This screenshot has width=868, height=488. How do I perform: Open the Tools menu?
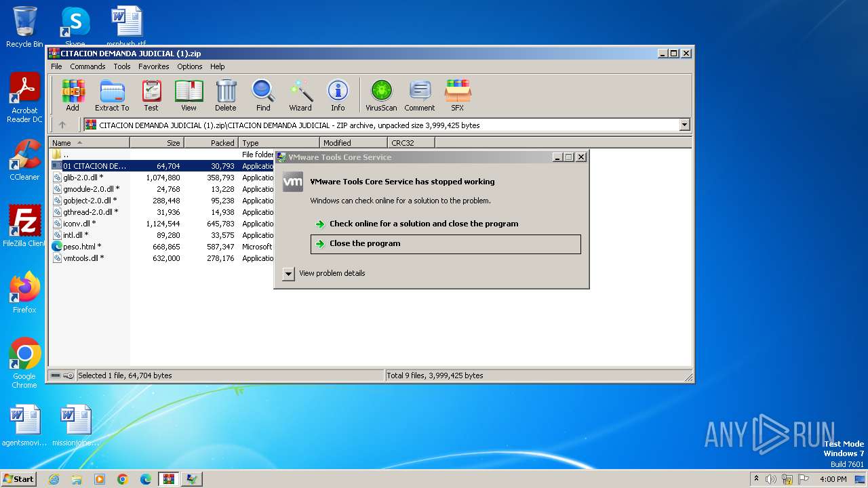click(x=122, y=66)
